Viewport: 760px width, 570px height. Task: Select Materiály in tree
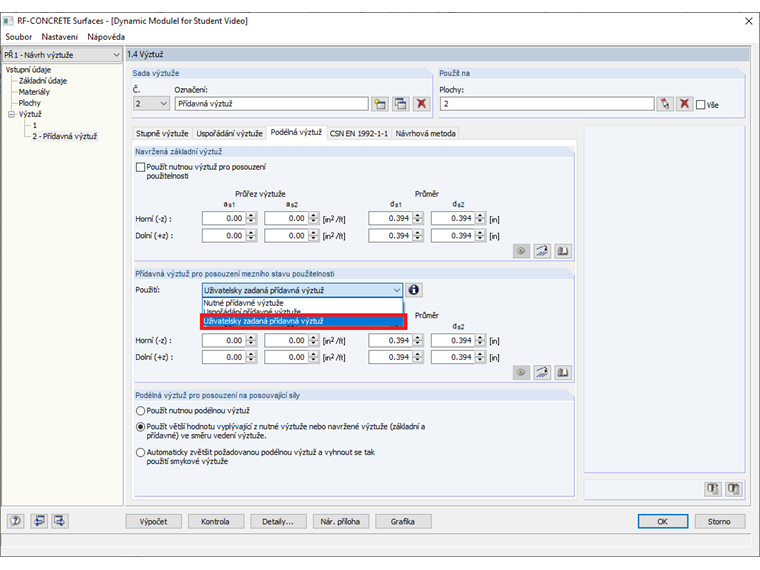tap(34, 92)
